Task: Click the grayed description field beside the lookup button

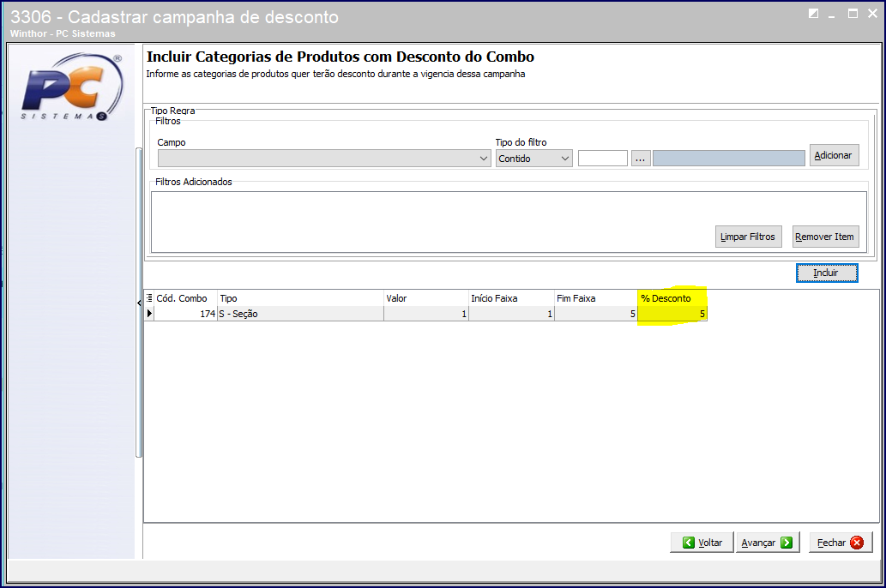Action: 729,159
